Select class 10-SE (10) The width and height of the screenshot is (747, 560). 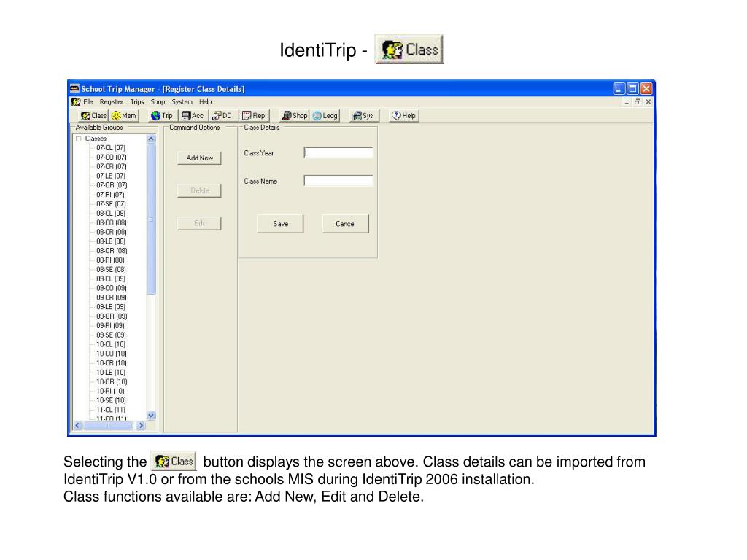click(111, 400)
